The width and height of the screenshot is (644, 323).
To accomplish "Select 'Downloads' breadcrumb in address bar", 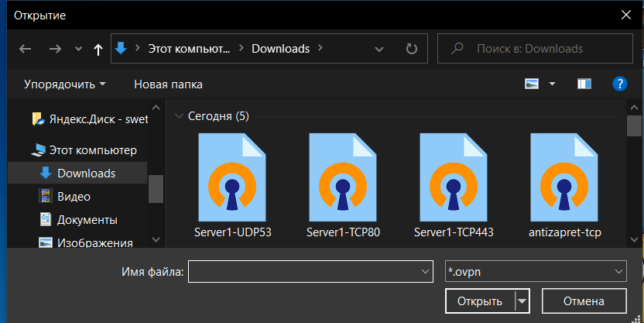I will click(x=280, y=49).
